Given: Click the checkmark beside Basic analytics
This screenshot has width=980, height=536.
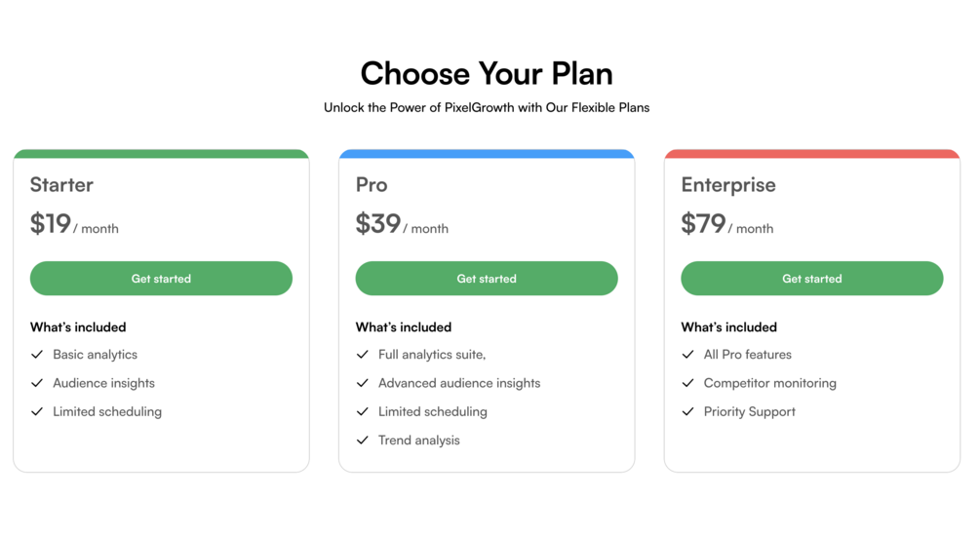Looking at the screenshot, I should coord(37,355).
